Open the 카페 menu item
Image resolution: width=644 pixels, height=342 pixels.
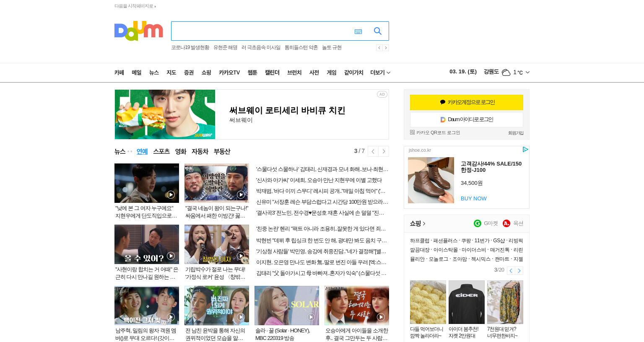point(119,73)
